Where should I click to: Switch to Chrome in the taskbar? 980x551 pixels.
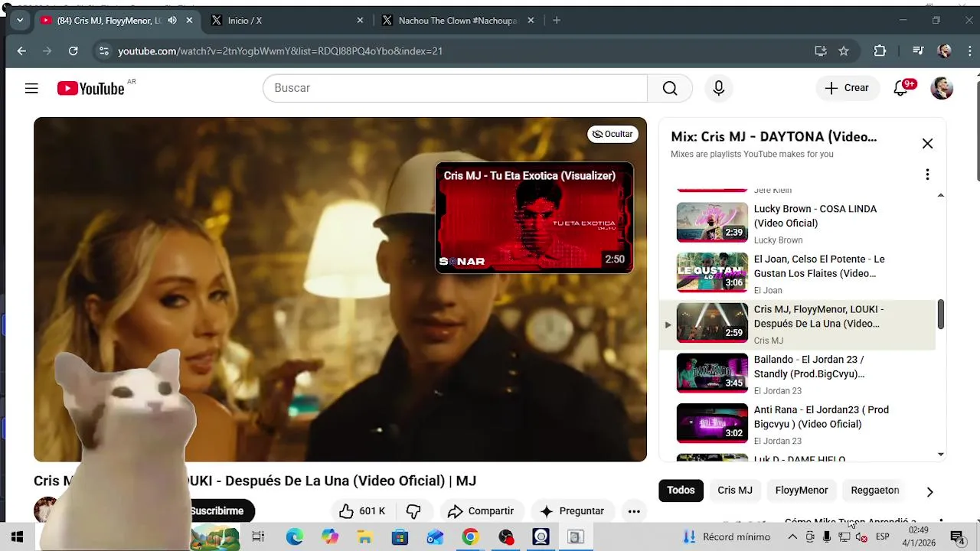point(470,537)
